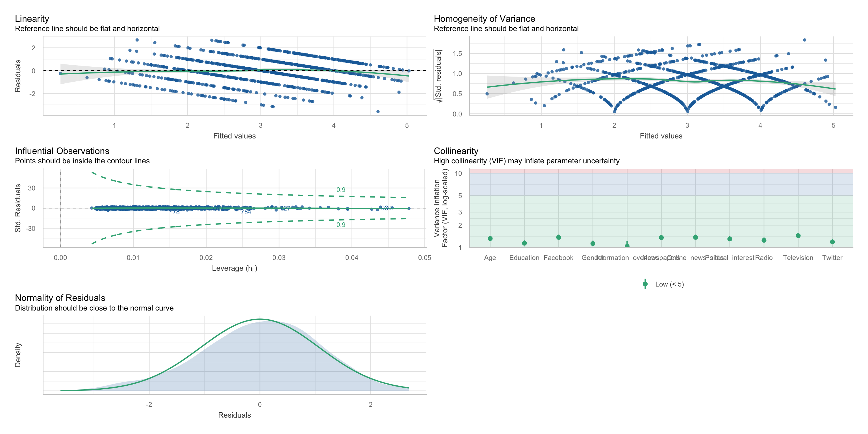Click the green "Low (< 5)" legend marker
This screenshot has width=868, height=434.
[x=645, y=284]
